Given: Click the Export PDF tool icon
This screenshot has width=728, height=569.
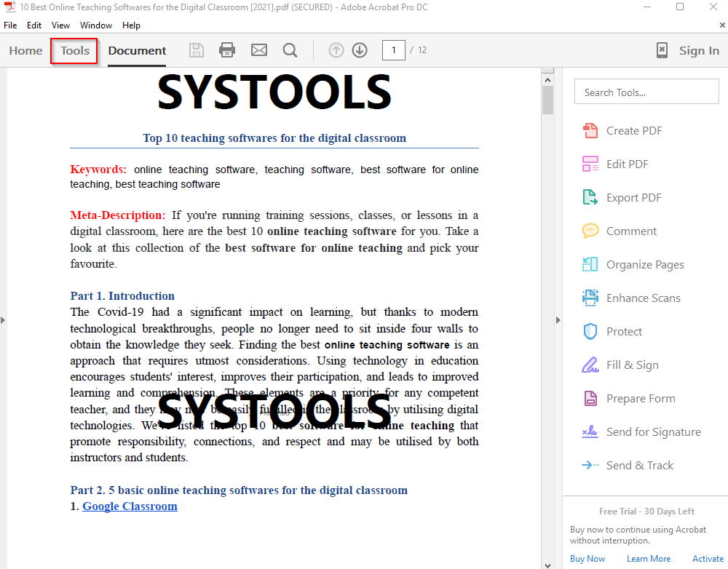Looking at the screenshot, I should point(590,198).
